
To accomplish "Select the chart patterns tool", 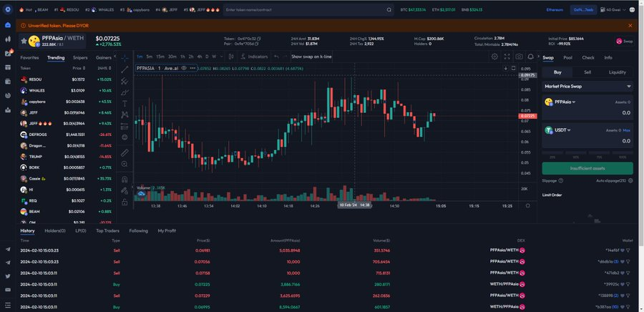I will [125, 115].
